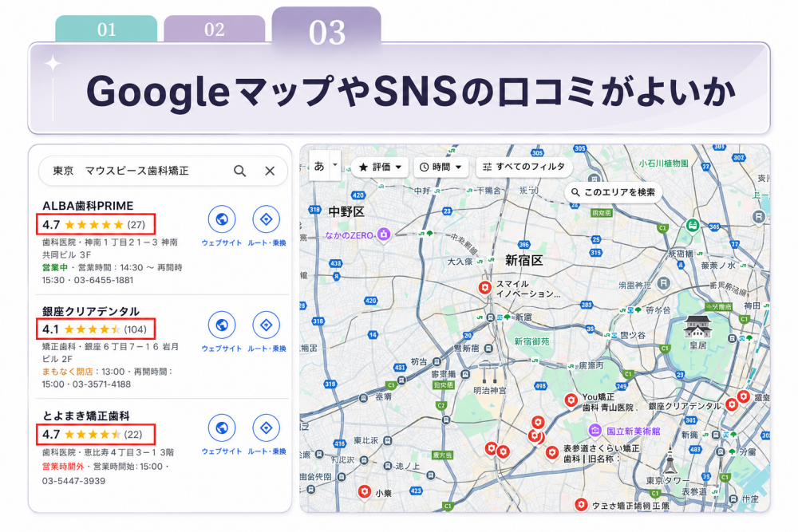Open the 評価 rating filter dropdown
Viewport: 798px width, 532px height.
tap(380, 167)
